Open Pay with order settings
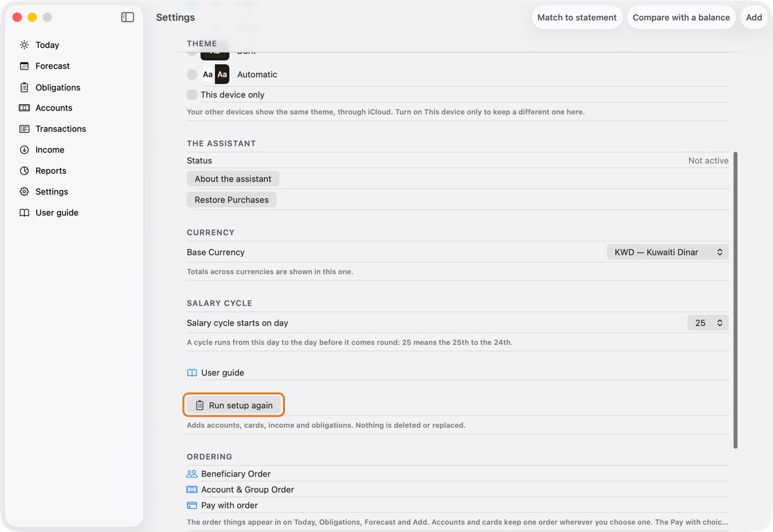The image size is (773, 532). (x=229, y=505)
